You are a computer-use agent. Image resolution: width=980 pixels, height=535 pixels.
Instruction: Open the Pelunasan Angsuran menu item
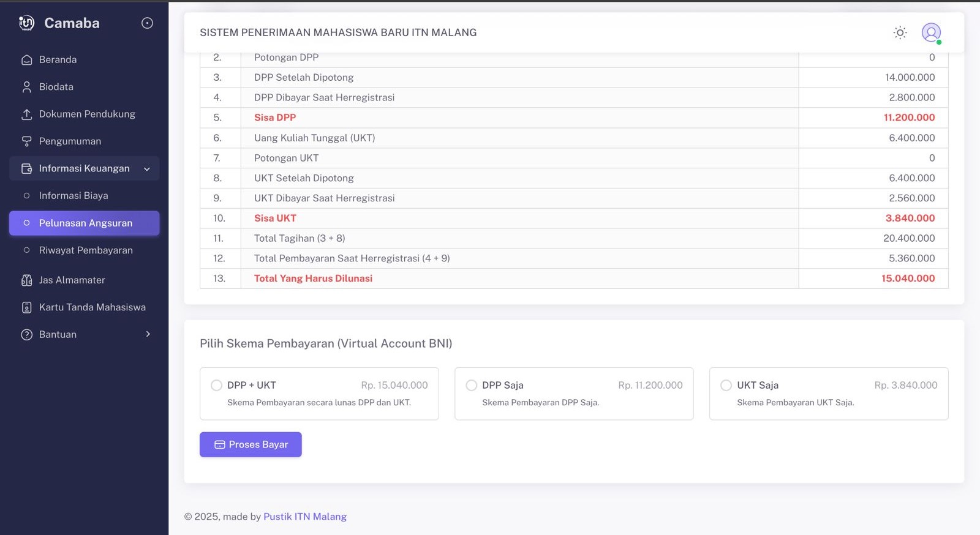(x=85, y=223)
